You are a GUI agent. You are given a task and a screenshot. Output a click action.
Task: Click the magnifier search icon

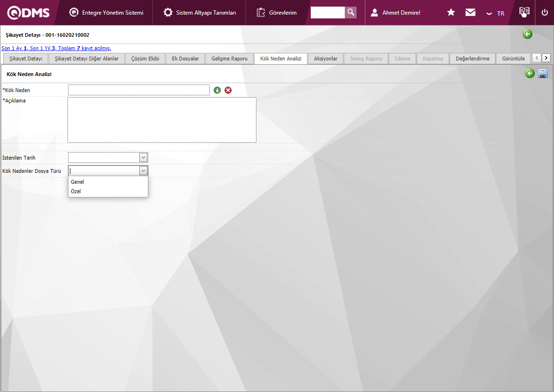[350, 12]
